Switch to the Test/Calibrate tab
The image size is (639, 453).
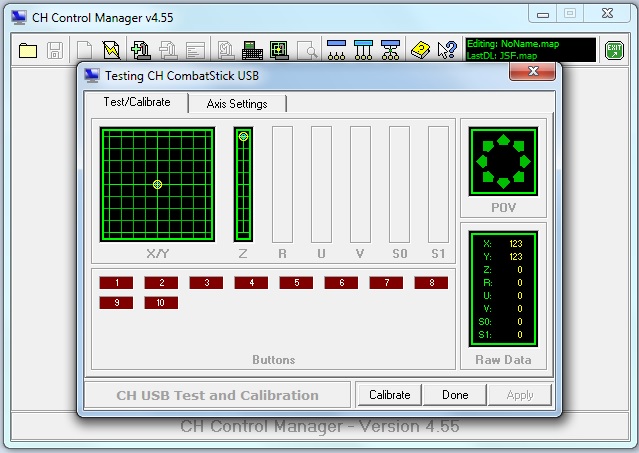coord(137,102)
